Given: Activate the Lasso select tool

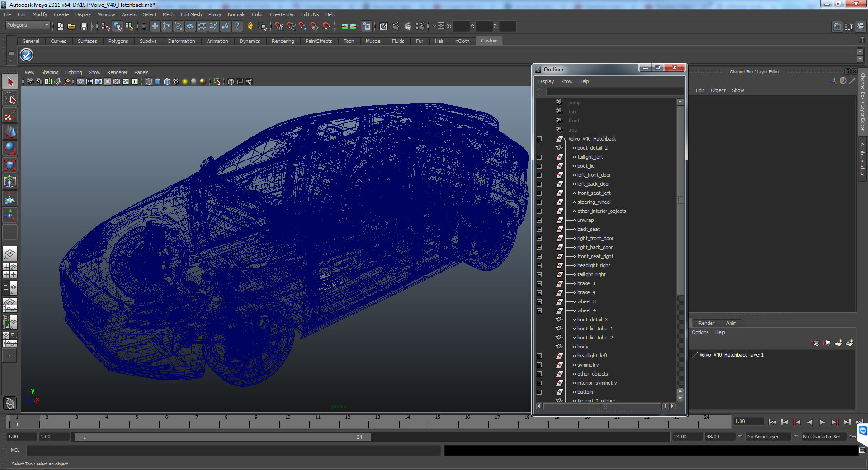Looking at the screenshot, I should (10, 99).
